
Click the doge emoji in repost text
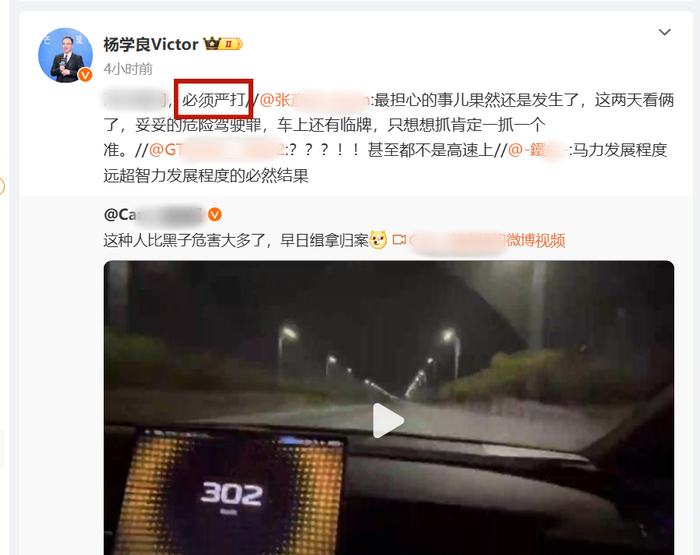click(378, 240)
